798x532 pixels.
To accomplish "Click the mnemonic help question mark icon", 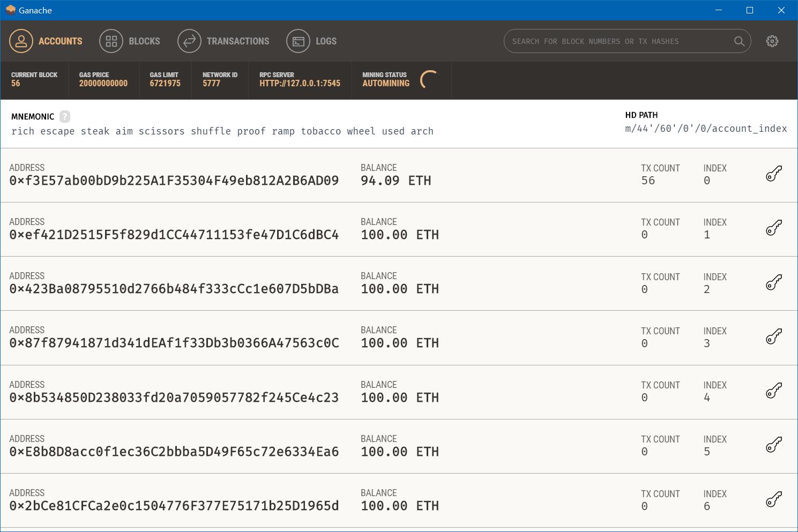I will [x=65, y=116].
